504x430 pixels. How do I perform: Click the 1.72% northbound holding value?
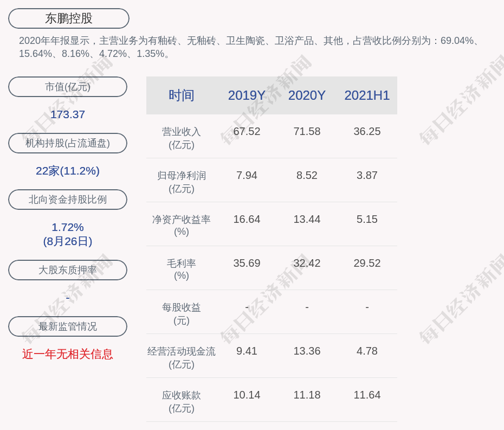pyautogui.click(x=68, y=227)
